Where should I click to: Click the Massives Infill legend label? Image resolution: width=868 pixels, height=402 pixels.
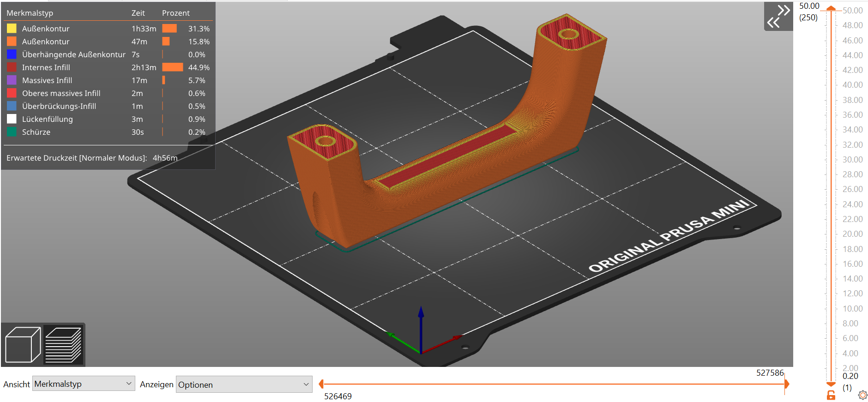tap(47, 80)
